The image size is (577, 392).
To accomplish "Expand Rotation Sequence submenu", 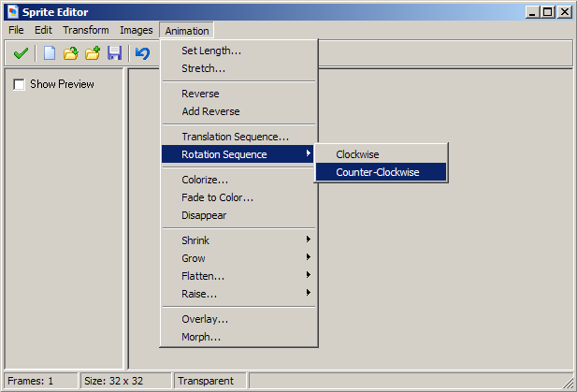I will point(238,154).
